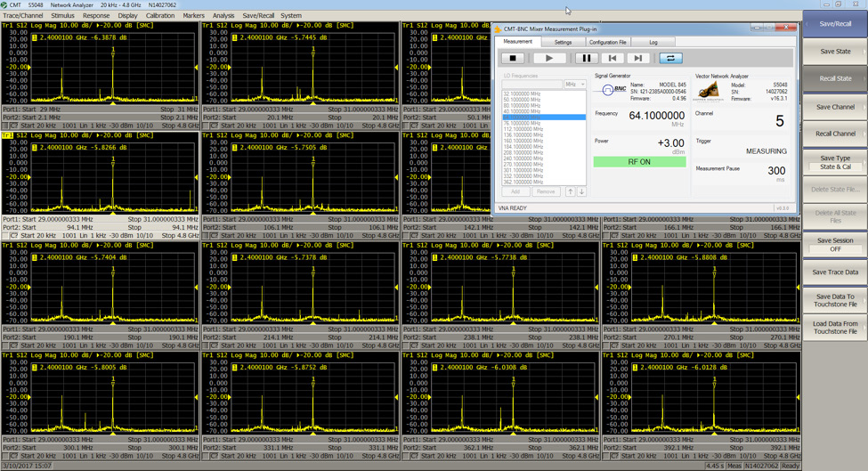The width and height of the screenshot is (868, 471).
Task: Click the Save State softkey
Action: pyautogui.click(x=835, y=52)
